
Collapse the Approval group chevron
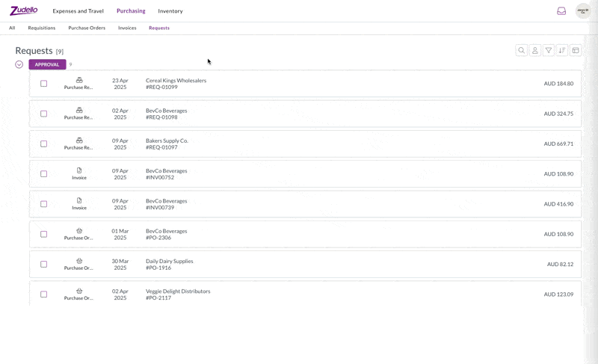tap(19, 64)
